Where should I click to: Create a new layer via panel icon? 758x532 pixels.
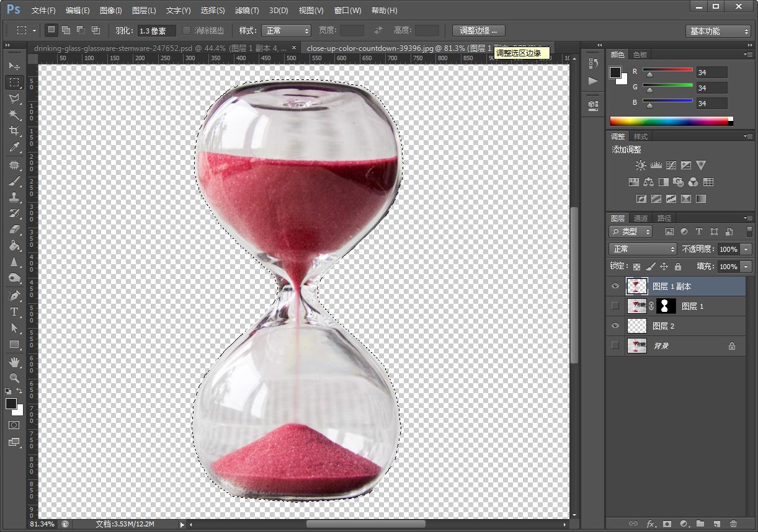point(717,524)
